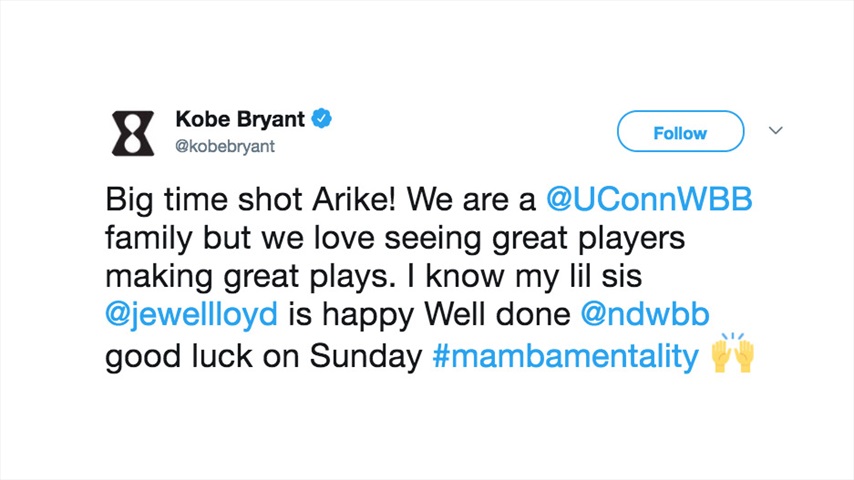Screen dimensions: 854x480
Task: Click the words "We are a"
Action: click(488, 199)
